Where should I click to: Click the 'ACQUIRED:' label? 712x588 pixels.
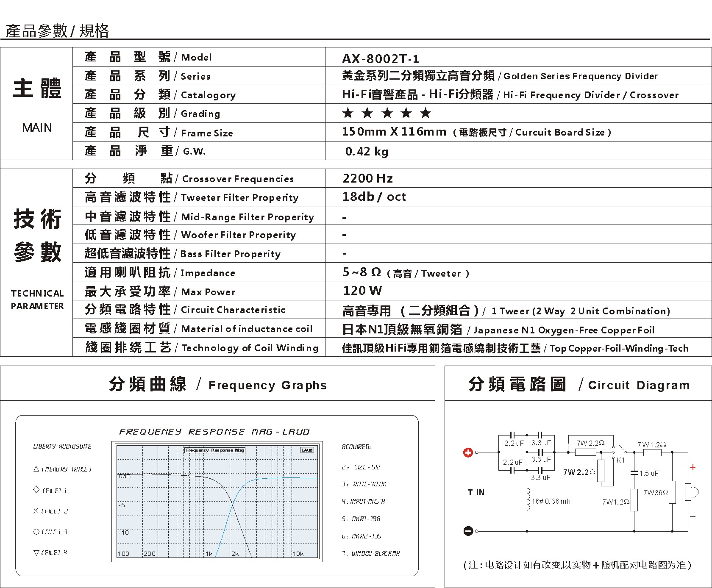(x=356, y=447)
